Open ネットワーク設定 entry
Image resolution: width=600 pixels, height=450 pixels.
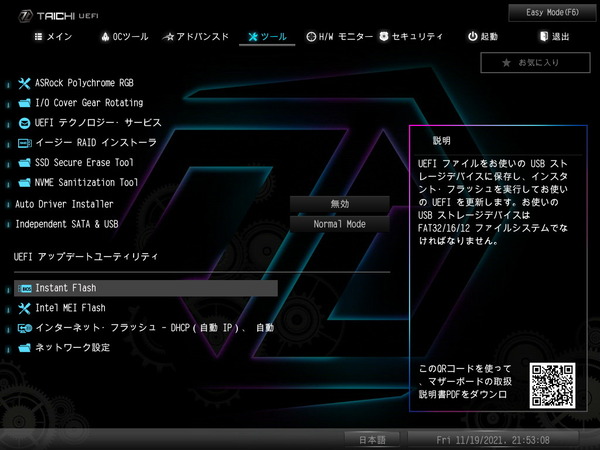pos(72,348)
